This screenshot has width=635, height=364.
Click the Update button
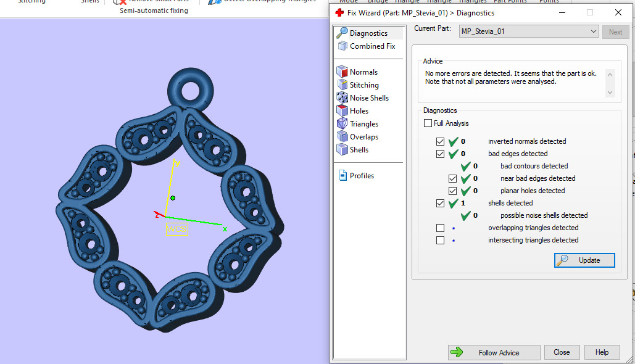[x=584, y=260]
